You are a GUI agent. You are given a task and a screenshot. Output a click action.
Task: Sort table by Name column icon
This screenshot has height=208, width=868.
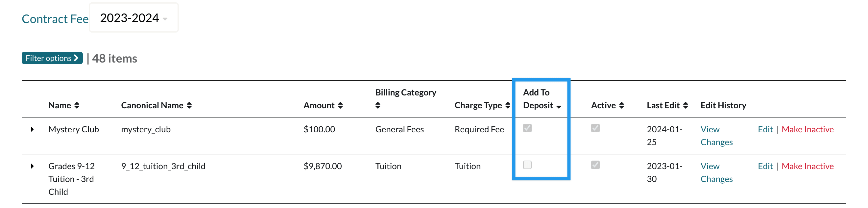[x=77, y=106]
